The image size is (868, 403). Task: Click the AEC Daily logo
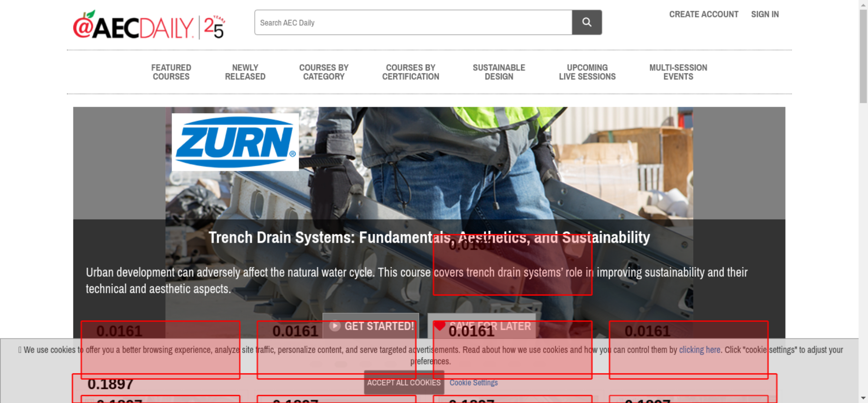click(x=133, y=26)
